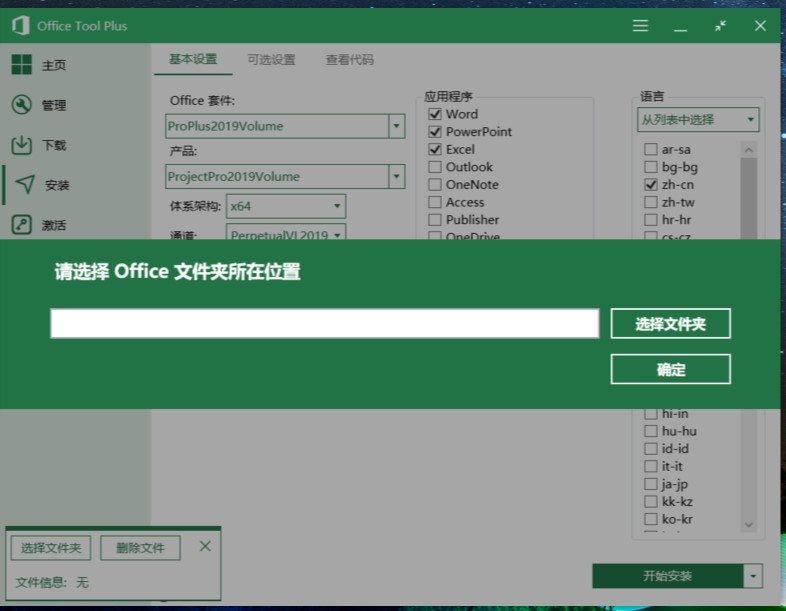Click the Office Tool Plus logo

pos(19,26)
